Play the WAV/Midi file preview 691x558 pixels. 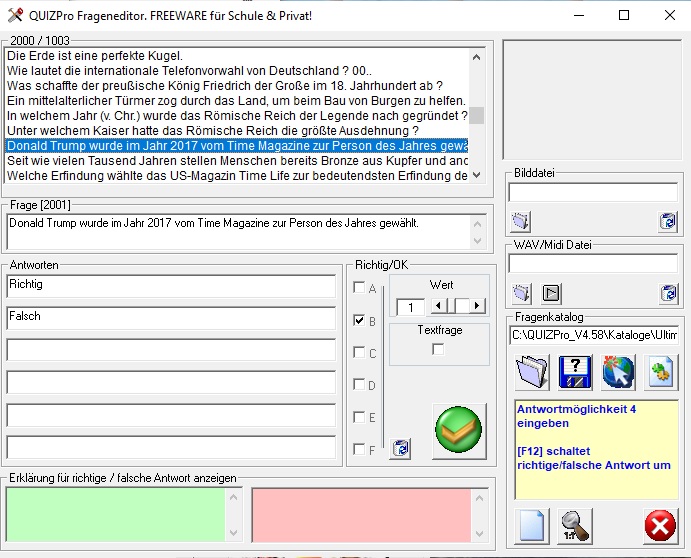pyautogui.click(x=551, y=293)
